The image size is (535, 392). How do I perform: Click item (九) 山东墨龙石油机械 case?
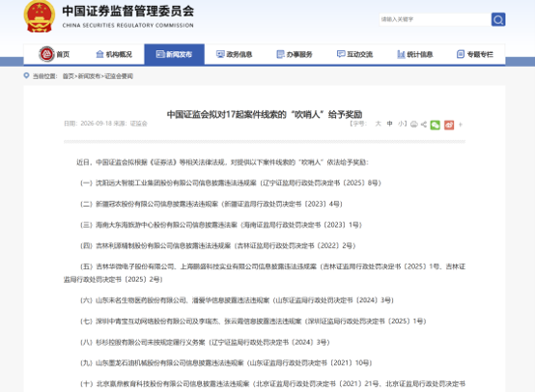click(226, 363)
